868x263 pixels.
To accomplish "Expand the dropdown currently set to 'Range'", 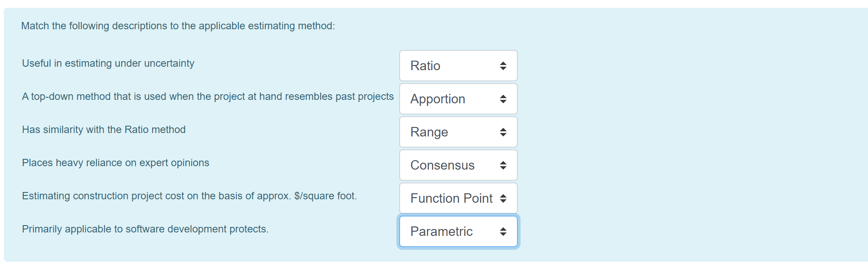I will (451, 132).
